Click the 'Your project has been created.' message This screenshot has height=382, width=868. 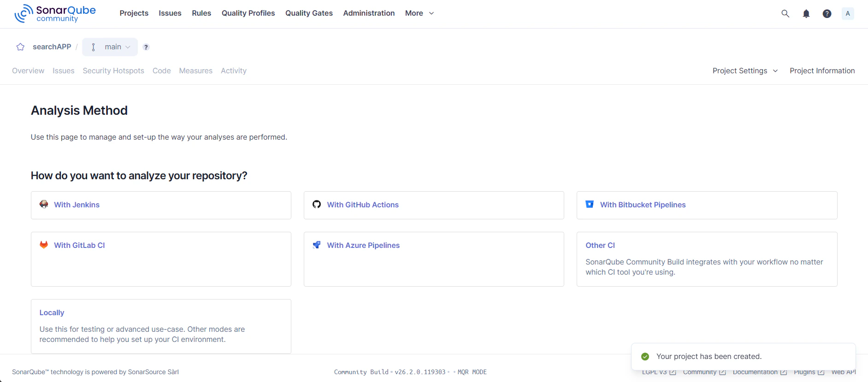(709, 357)
